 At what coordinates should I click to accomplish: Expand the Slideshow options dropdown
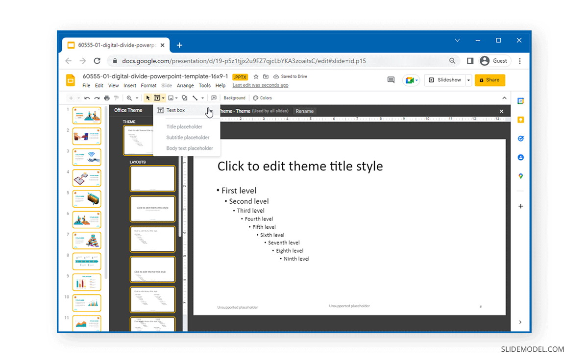[x=468, y=80]
